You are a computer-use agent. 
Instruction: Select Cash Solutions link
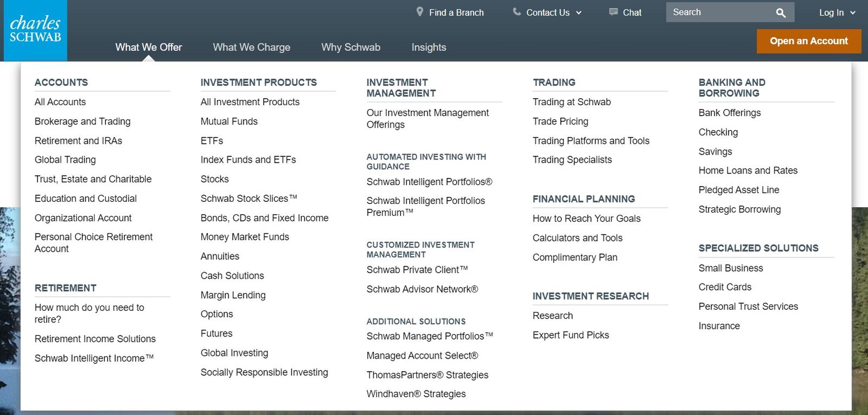pyautogui.click(x=232, y=276)
